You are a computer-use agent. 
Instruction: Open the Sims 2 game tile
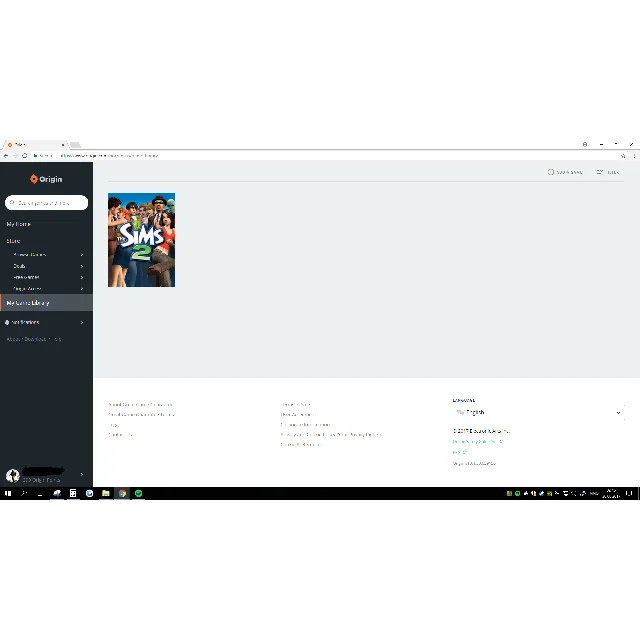pyautogui.click(x=141, y=240)
